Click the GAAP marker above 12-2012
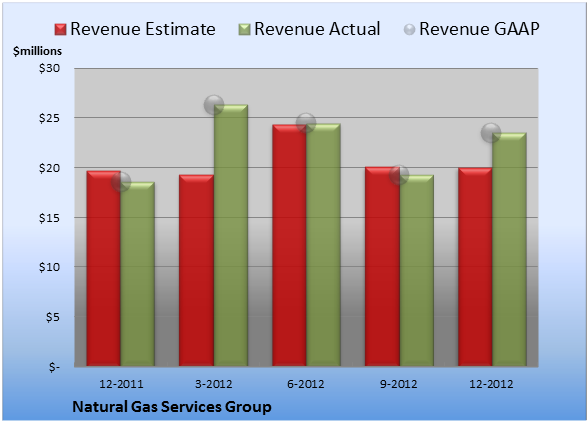Viewport: 588px width, 422px height. click(x=491, y=132)
